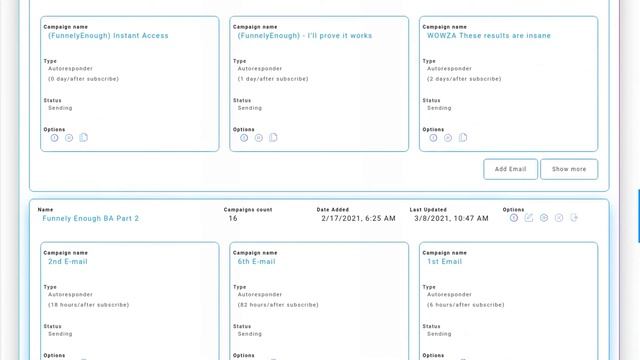640x360 pixels.
Task: Click (1 day/after subscribe) text
Action: [273, 79]
